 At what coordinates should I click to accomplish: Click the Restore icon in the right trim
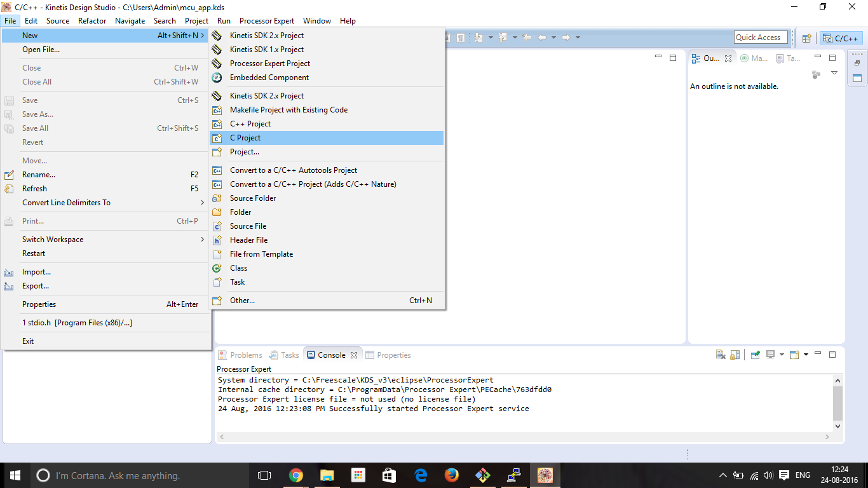click(x=857, y=64)
